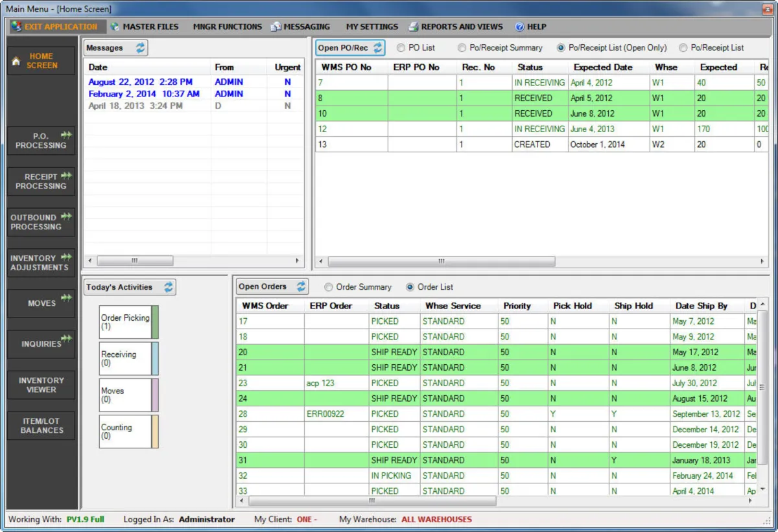Click the Reports and Views printer icon
This screenshot has height=532, width=778.
(x=414, y=27)
